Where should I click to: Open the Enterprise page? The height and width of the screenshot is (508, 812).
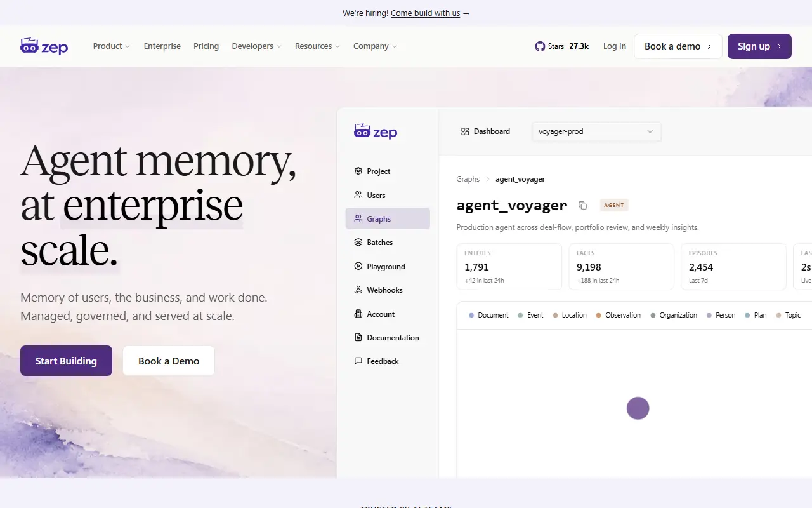click(162, 46)
